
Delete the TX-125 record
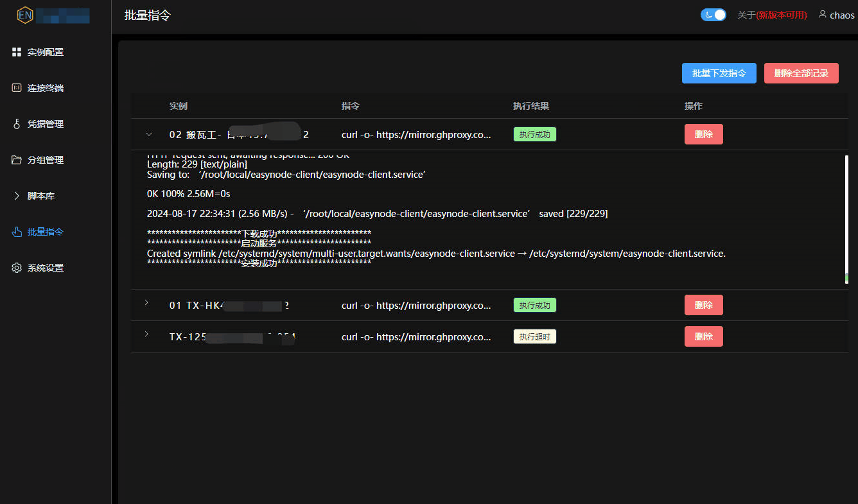click(x=704, y=336)
